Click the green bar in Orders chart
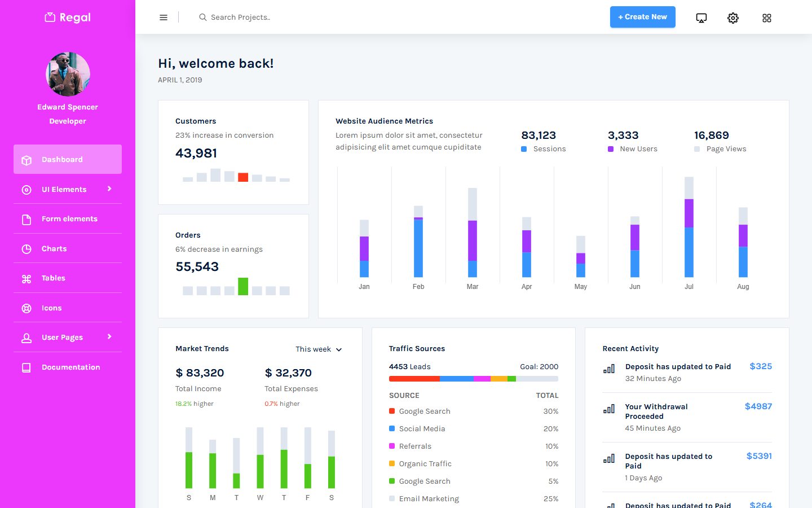This screenshot has height=508, width=812. [x=243, y=286]
